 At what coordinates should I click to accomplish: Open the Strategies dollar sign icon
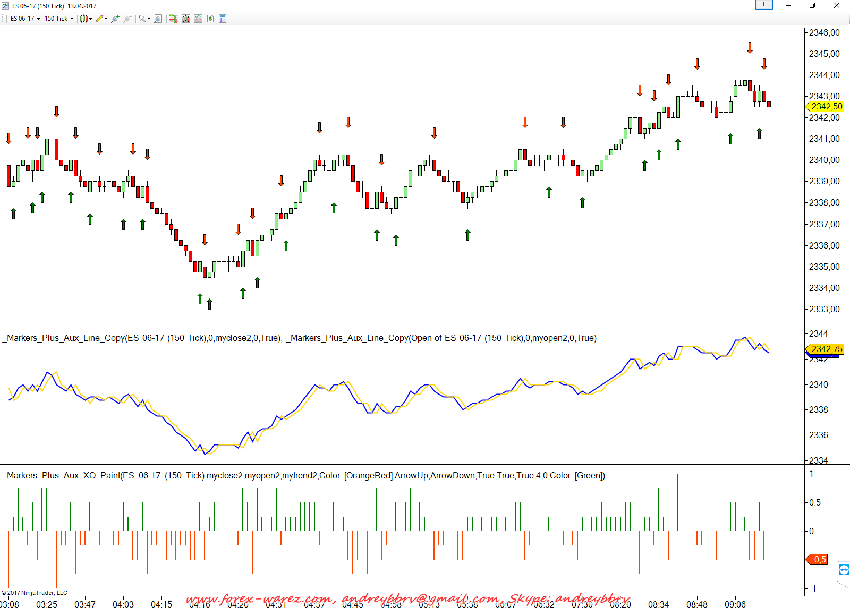pos(210,19)
